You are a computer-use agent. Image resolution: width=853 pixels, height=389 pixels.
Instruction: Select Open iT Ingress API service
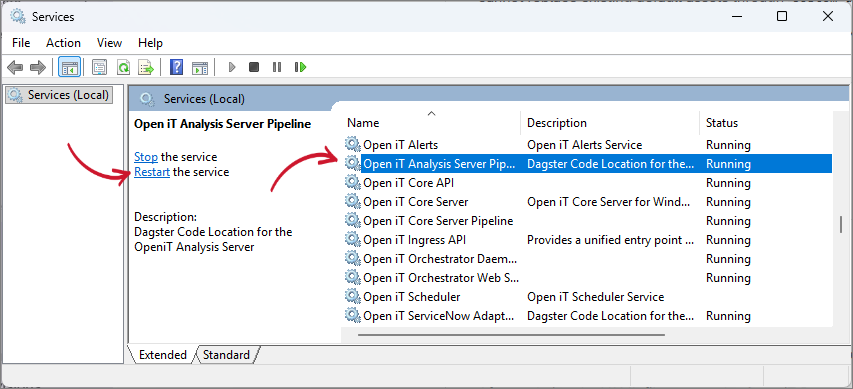click(x=588, y=240)
